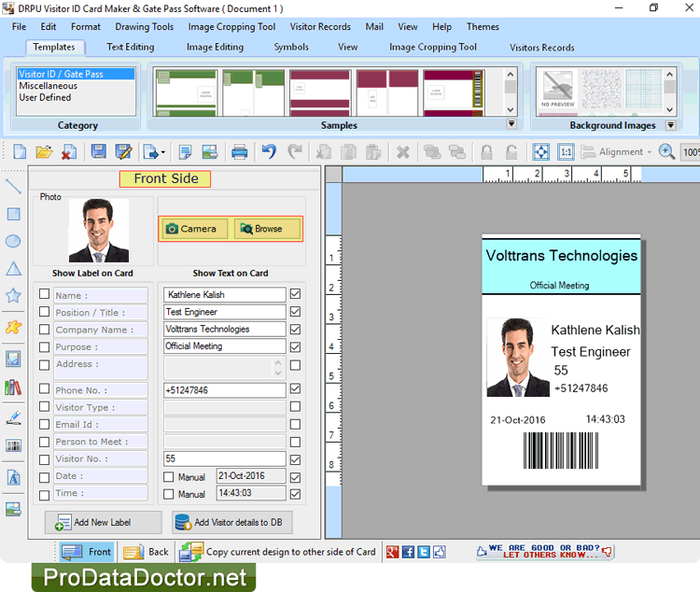Click Add Visitor details to DB
The image size is (700, 592).
pyautogui.click(x=232, y=522)
